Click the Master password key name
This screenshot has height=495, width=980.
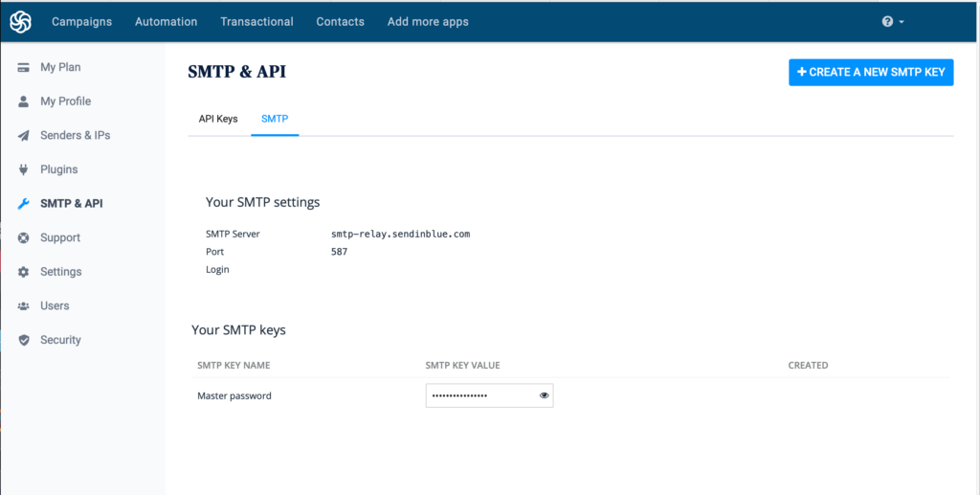pos(234,395)
